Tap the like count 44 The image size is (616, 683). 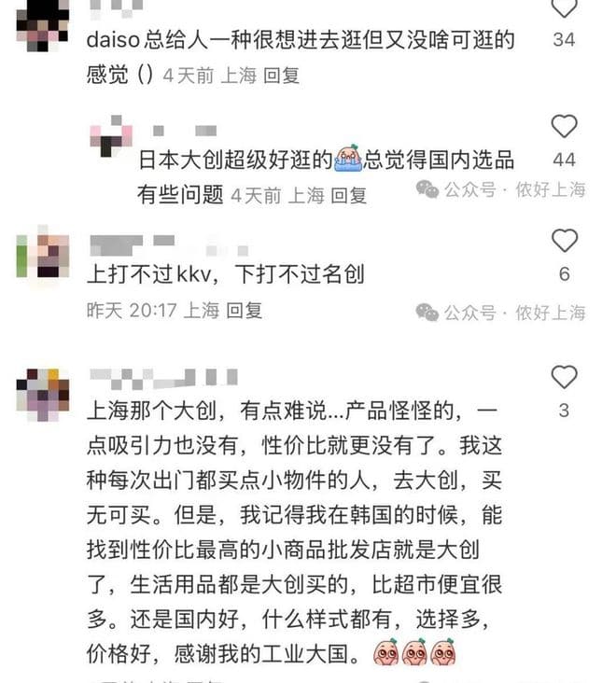[x=564, y=160]
